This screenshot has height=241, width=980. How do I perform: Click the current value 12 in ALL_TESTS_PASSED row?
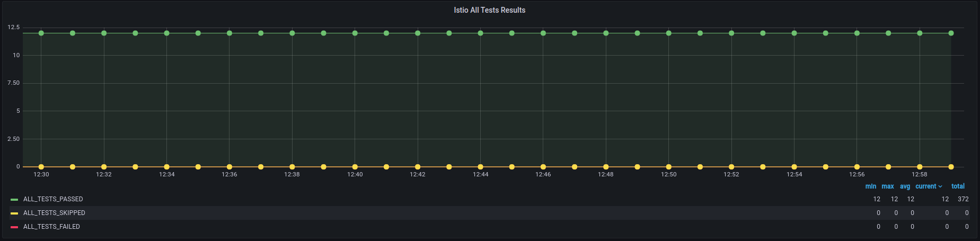pos(945,199)
